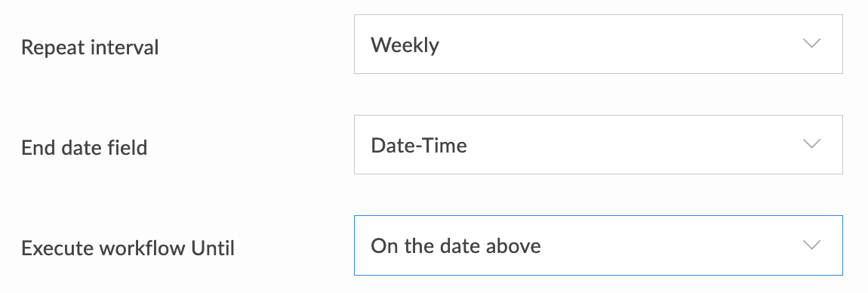Open the Execute workflow Until dropdown
This screenshot has height=293, width=868.
[599, 245]
